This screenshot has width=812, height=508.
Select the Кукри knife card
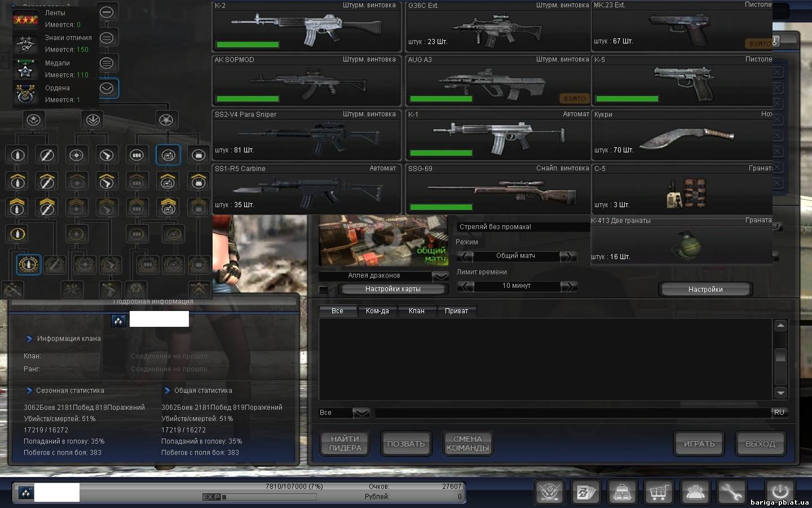[x=682, y=135]
